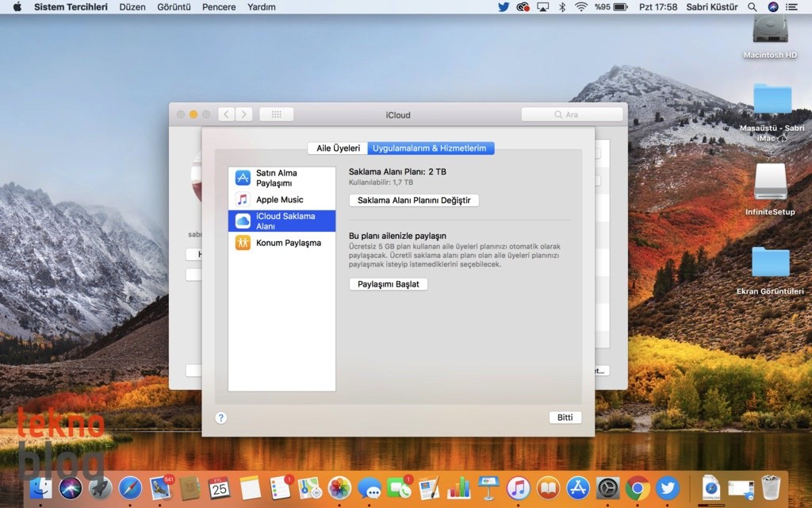Click the Bitti button

pyautogui.click(x=565, y=418)
